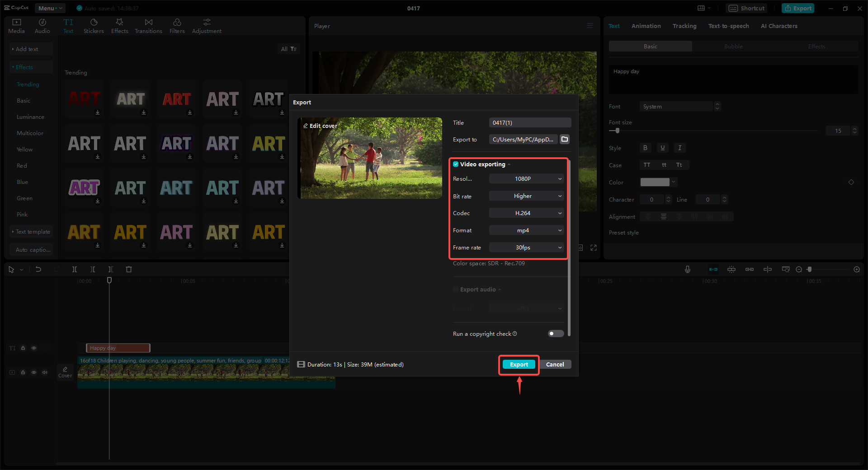Click the Title input field showing 0417(1)
The image size is (868, 470).
529,122
